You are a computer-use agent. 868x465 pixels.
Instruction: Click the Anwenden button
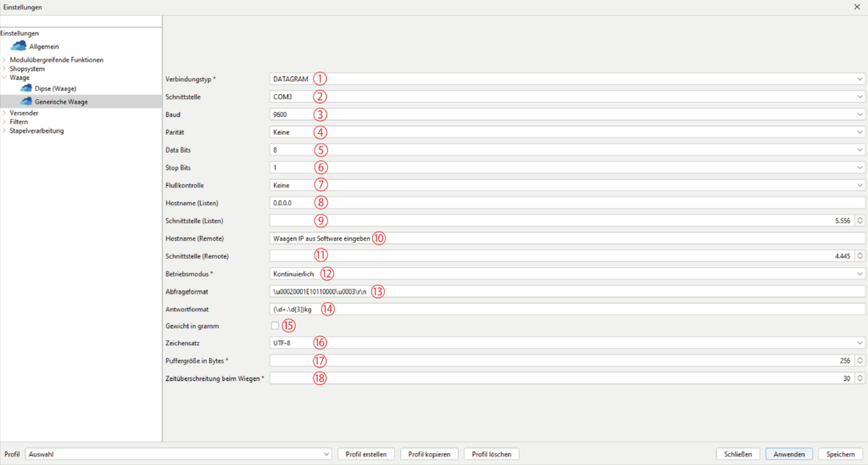pyautogui.click(x=789, y=454)
